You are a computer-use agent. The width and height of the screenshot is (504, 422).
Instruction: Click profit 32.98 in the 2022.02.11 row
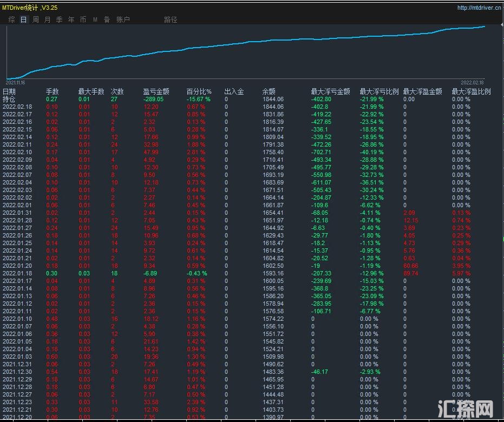coord(151,144)
